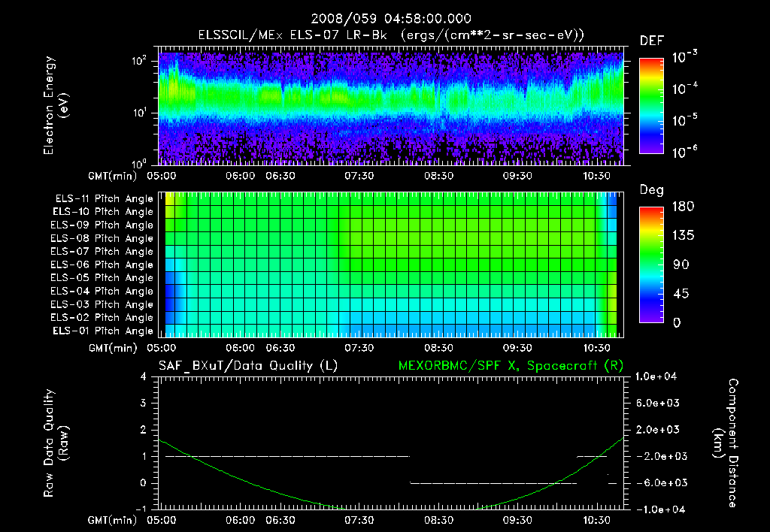The height and width of the screenshot is (532, 770).
Task: Click the 10^2 energy axis tick label
Action: 139,61
